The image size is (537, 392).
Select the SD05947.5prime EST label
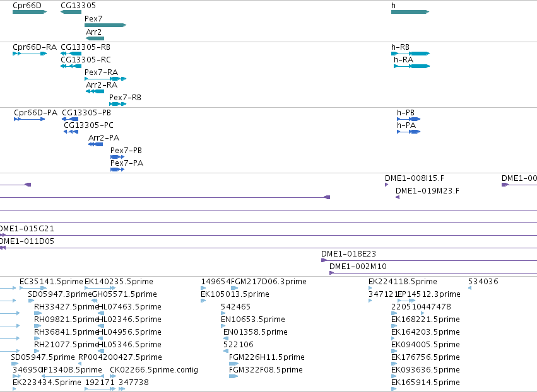point(43,357)
